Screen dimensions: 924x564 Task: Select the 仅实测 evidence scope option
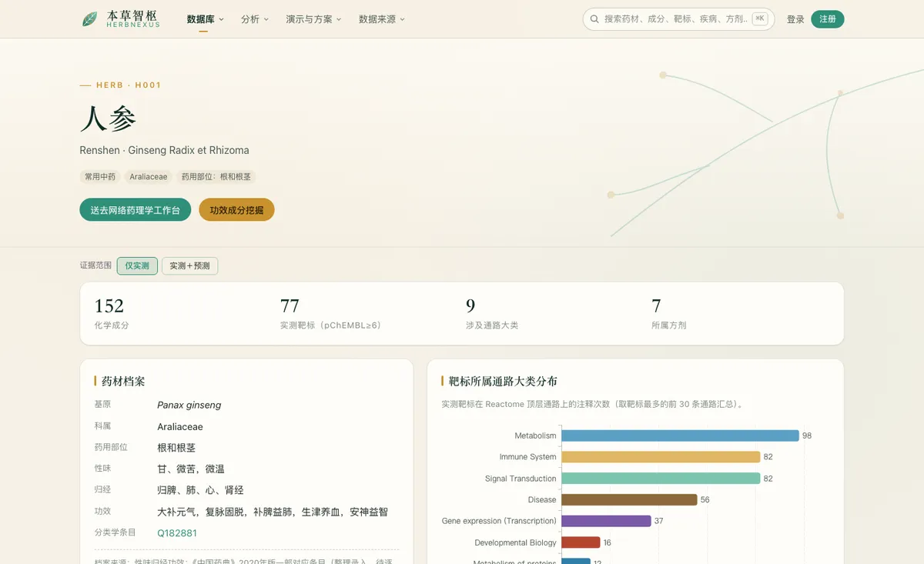pos(137,265)
